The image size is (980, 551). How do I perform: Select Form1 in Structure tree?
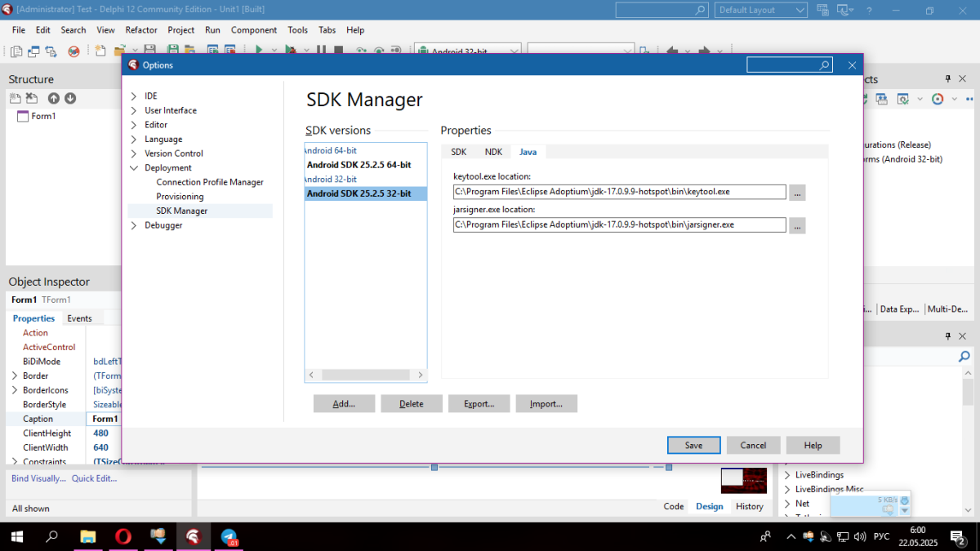43,116
